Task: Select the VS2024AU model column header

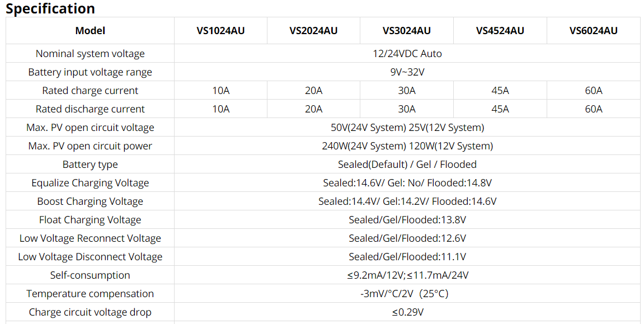Action: coord(313,31)
